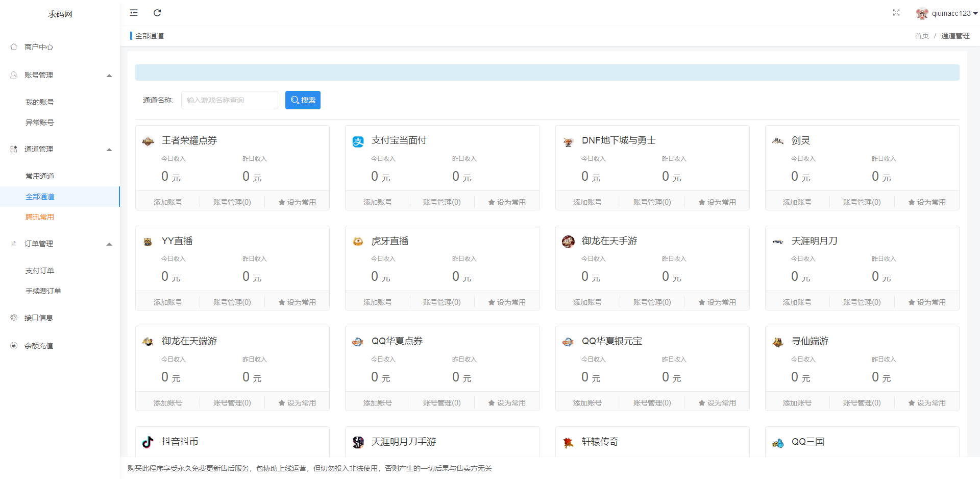Go to 支付订单 page
The height and width of the screenshot is (479, 980).
click(40, 271)
